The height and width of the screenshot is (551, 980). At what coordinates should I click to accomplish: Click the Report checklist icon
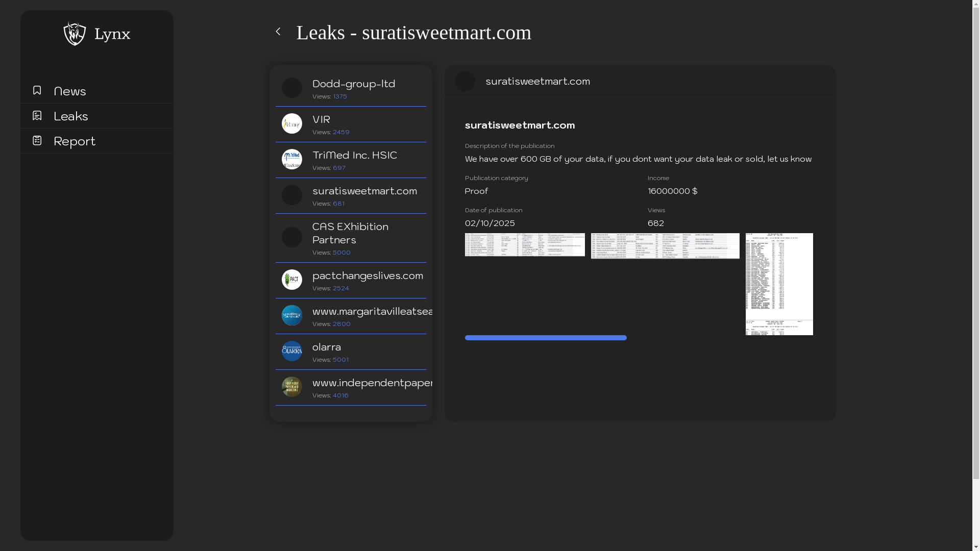(x=37, y=140)
